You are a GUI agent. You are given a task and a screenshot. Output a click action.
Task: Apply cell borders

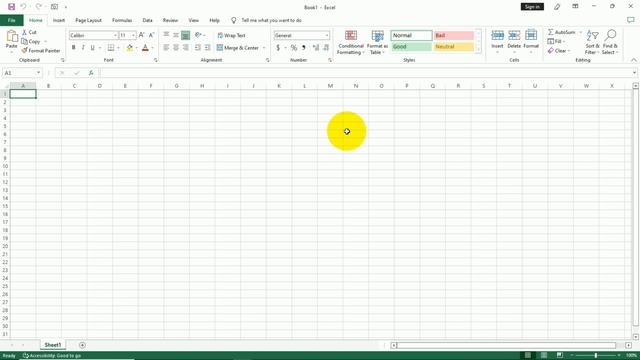111,48
